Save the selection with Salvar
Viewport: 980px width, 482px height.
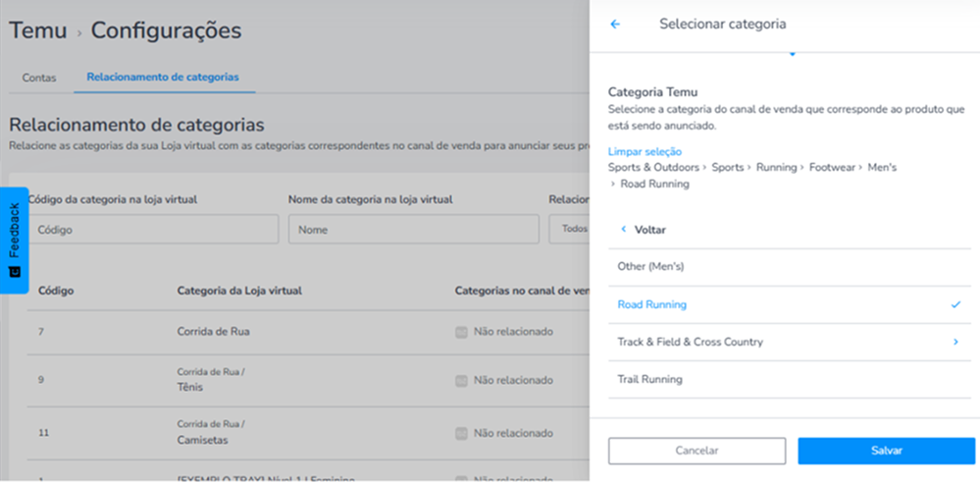tap(886, 451)
